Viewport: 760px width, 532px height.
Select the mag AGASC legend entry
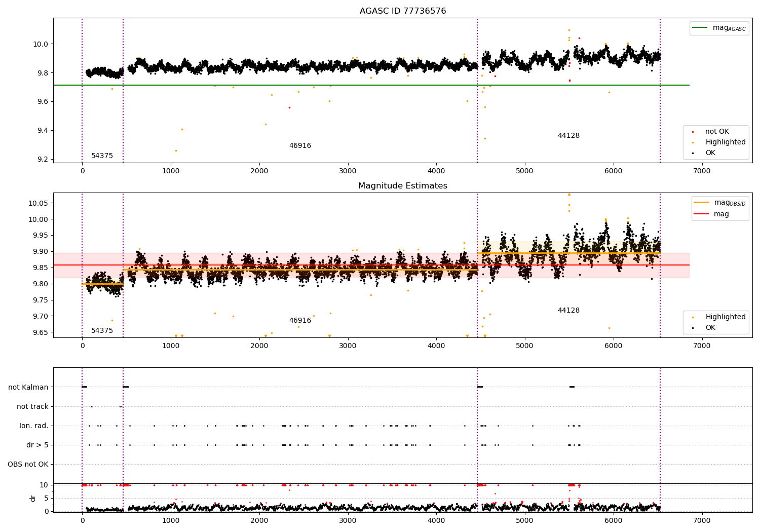point(719,28)
